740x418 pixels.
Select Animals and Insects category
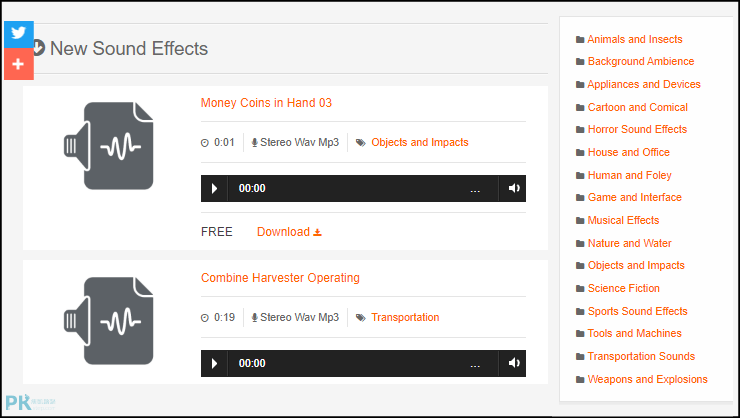(x=635, y=39)
